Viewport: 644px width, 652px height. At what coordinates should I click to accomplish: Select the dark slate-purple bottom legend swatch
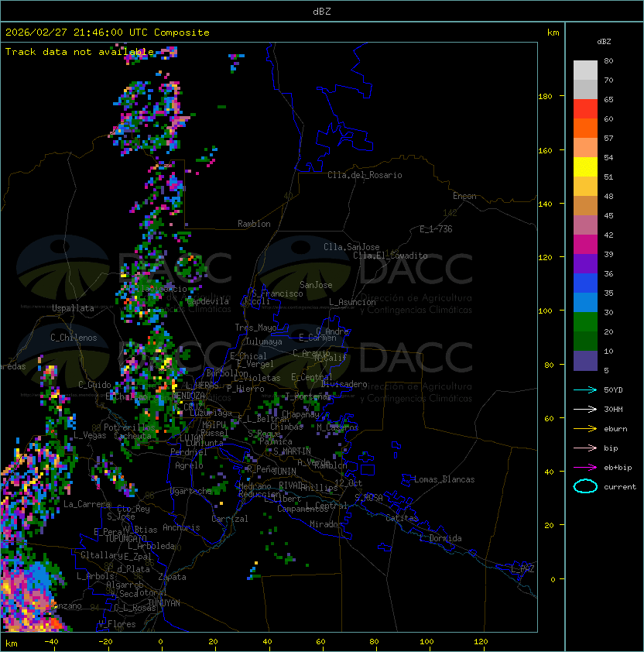point(585,361)
